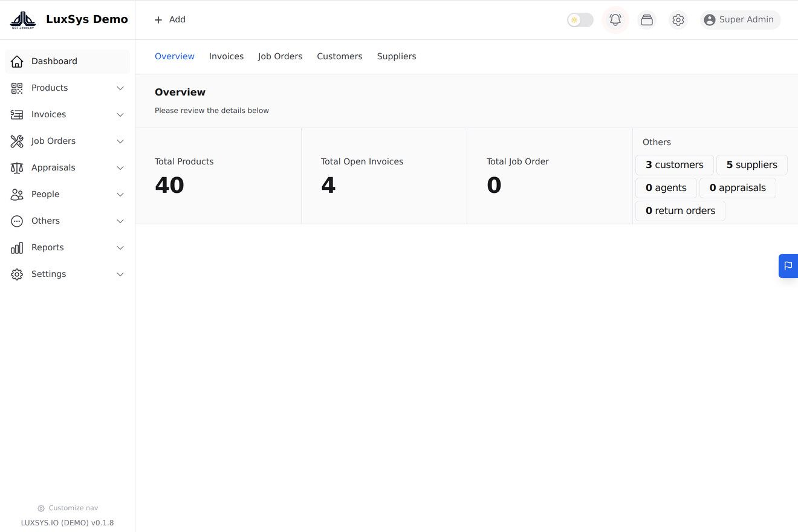Click the Appraisals scale icon

point(17,167)
